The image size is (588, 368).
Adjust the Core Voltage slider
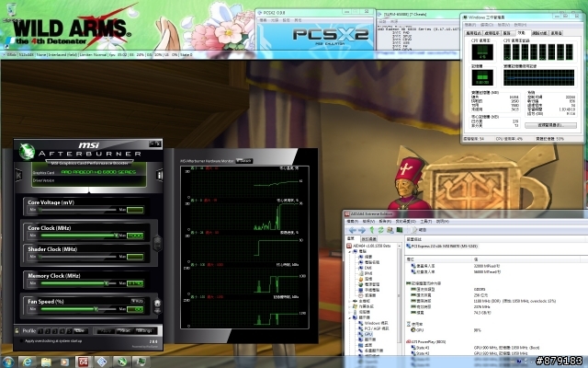click(78, 210)
